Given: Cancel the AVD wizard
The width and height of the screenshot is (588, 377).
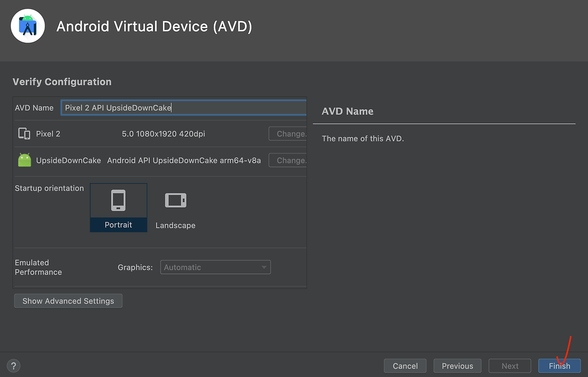Looking at the screenshot, I should click(405, 366).
